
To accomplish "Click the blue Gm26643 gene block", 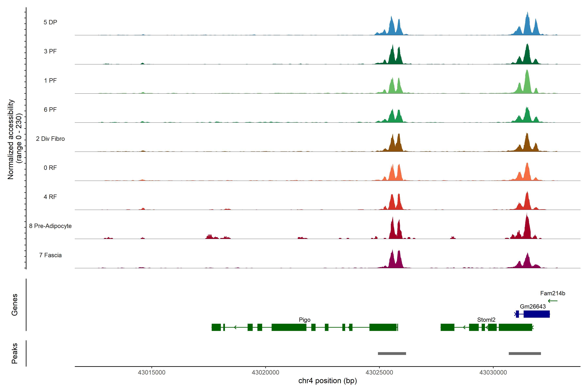I will coord(537,314).
